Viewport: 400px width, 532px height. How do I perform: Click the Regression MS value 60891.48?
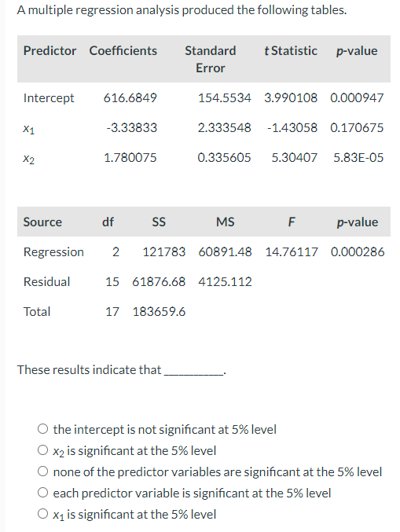click(226, 251)
